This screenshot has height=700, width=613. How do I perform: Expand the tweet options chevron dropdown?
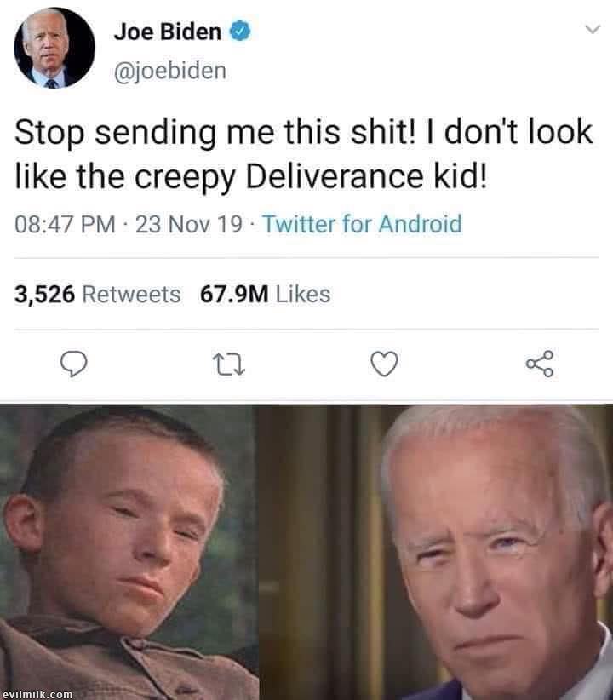593,30
